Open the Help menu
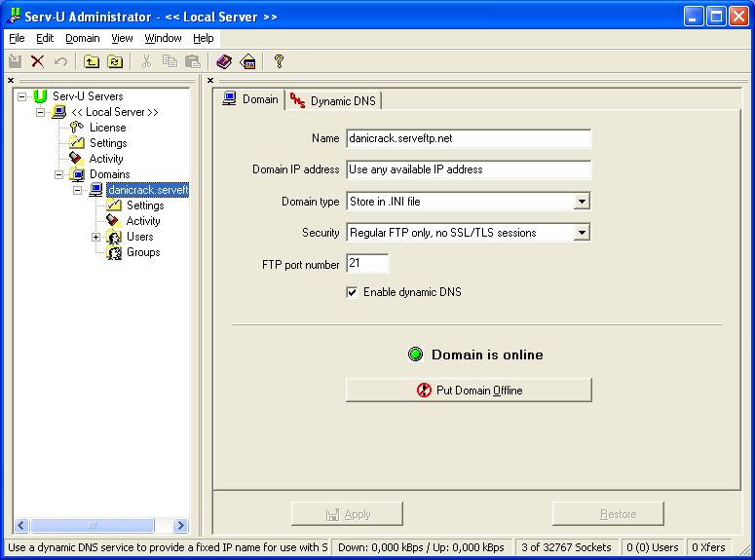This screenshot has height=560, width=755. tap(204, 38)
